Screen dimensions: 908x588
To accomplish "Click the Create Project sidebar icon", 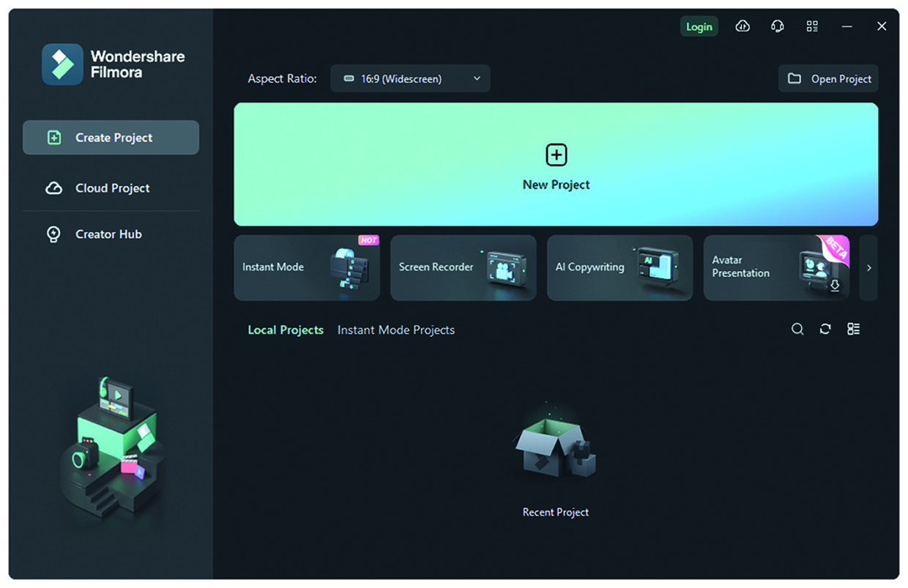I will click(54, 138).
